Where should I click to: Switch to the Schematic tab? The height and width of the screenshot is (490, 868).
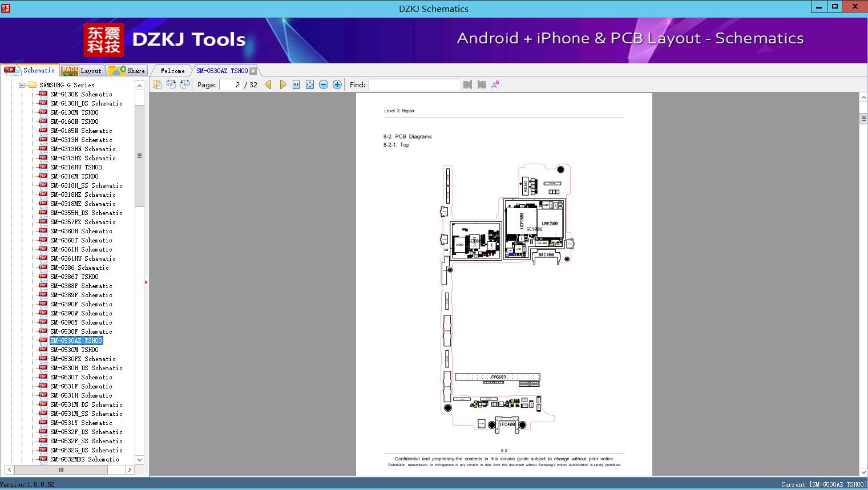pyautogui.click(x=30, y=70)
